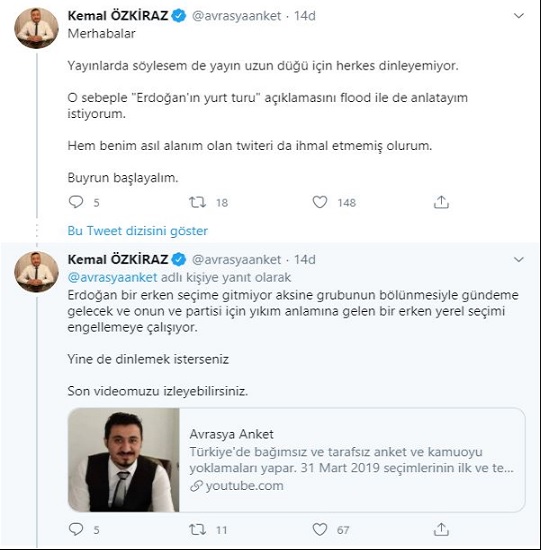
Task: Like the second tweet with 67 likes
Action: click(x=320, y=529)
